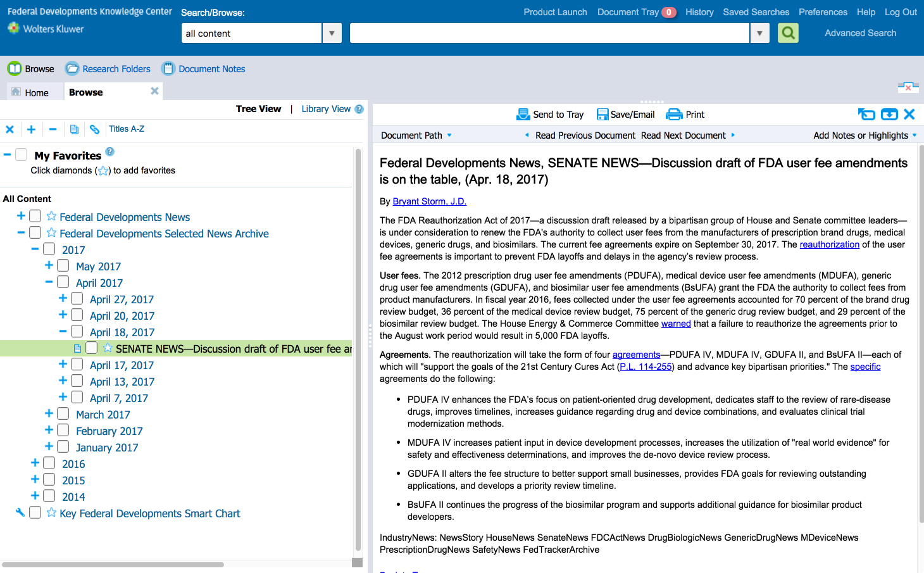Check the March 2017 checkbox
This screenshot has height=573, width=924.
point(63,414)
